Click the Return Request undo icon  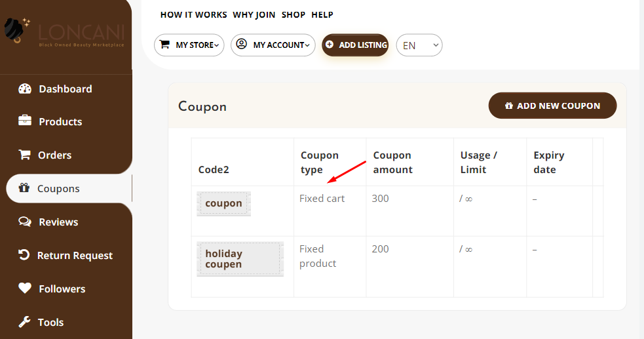(x=24, y=255)
